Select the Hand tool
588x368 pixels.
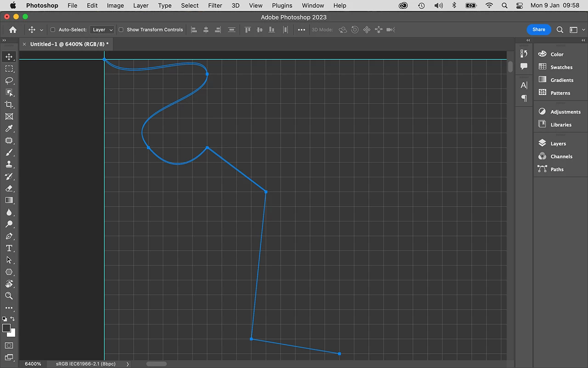pyautogui.click(x=9, y=284)
